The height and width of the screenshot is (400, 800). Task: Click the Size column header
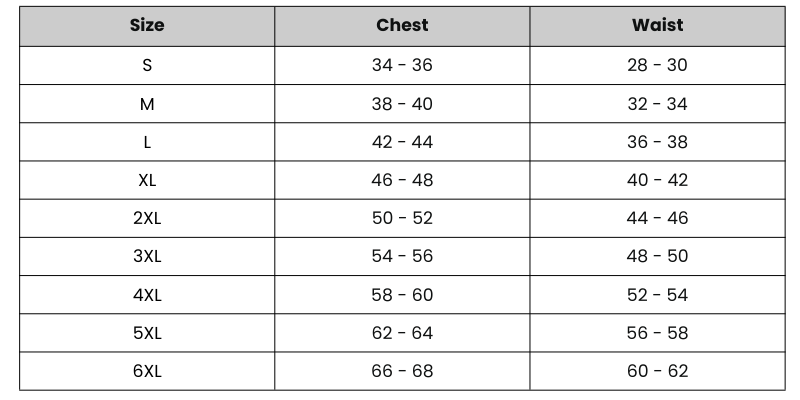click(147, 26)
